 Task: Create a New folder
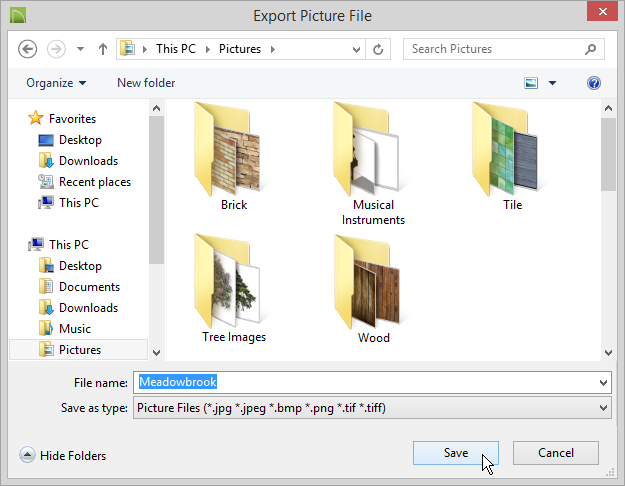(146, 83)
